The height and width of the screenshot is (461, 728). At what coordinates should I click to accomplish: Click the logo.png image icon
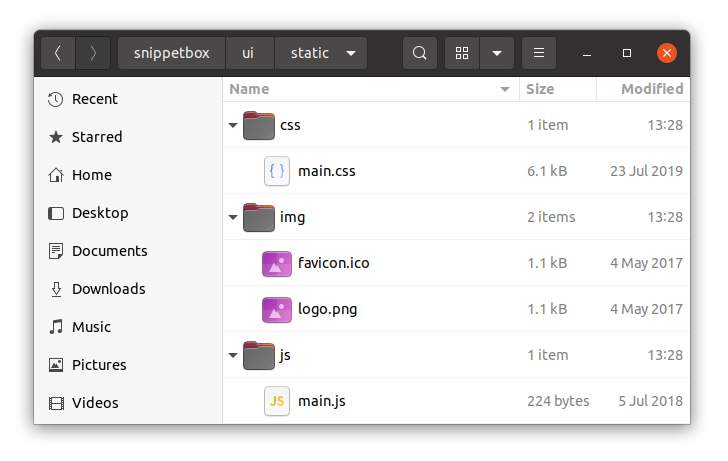coord(277,309)
